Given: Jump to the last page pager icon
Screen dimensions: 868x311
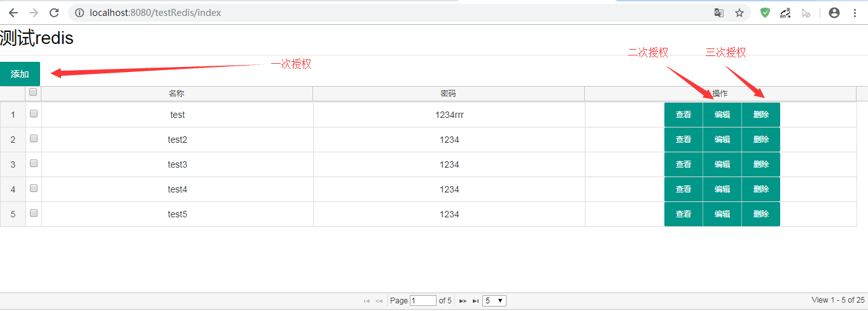Looking at the screenshot, I should 475,301.
